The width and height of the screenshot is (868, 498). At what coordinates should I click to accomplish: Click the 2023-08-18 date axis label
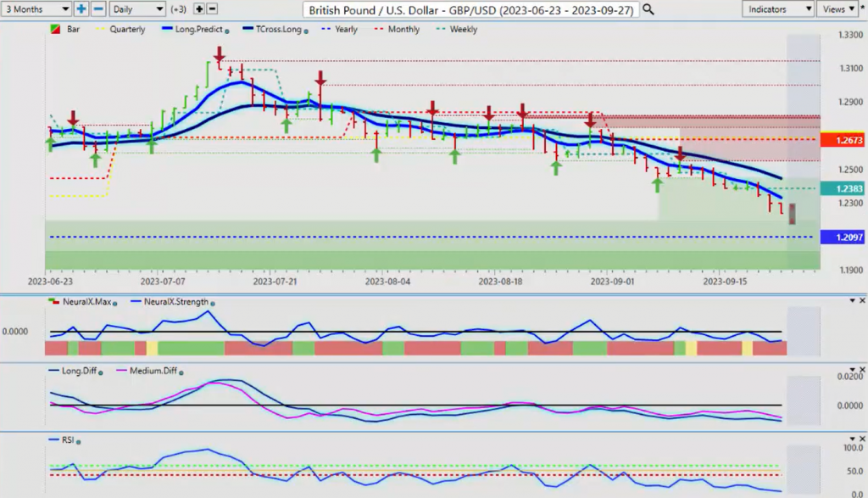tap(500, 282)
